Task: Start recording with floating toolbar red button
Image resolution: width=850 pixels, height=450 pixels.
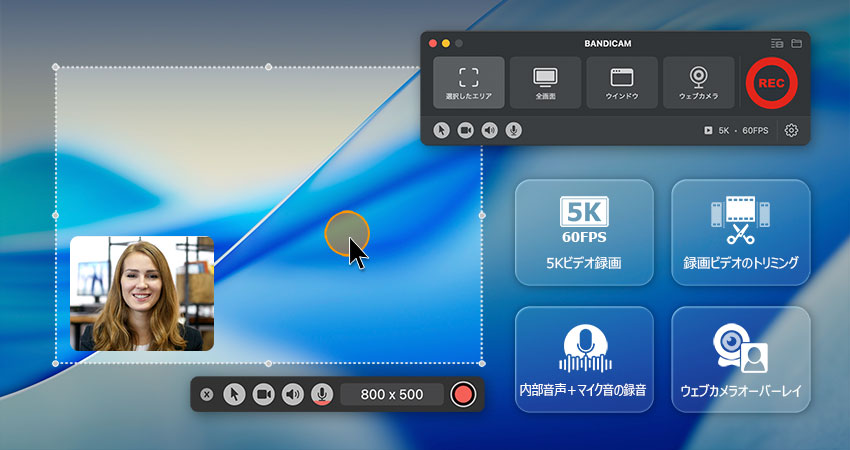Action: tap(462, 394)
